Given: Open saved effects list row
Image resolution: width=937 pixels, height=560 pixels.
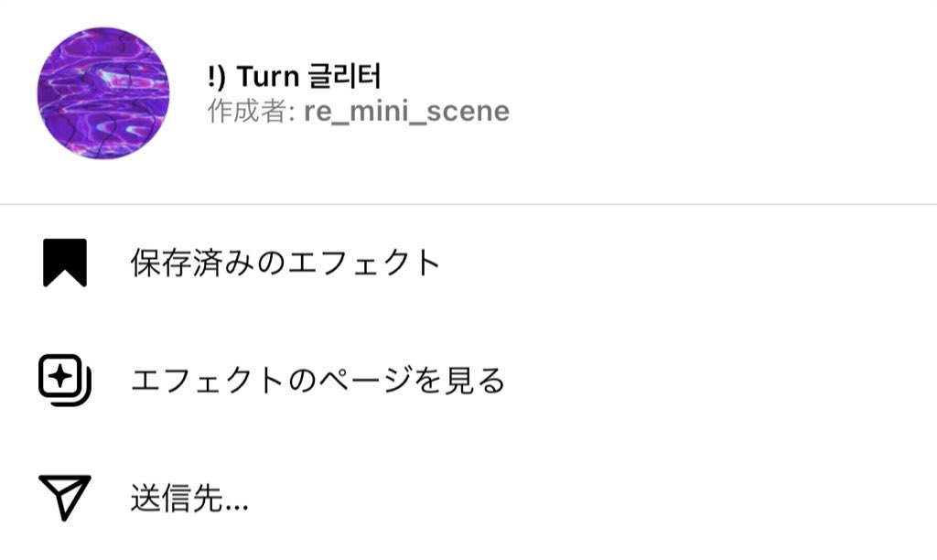Looking at the screenshot, I should coord(468,263).
